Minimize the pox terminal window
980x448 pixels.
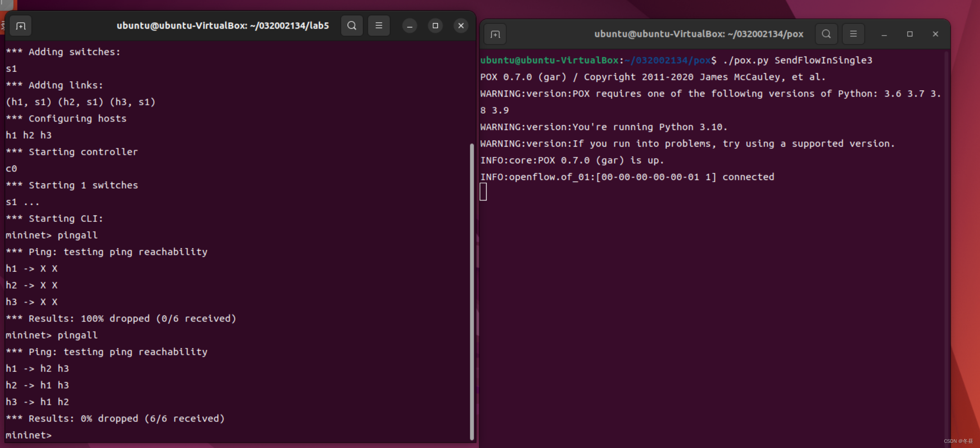coord(884,34)
